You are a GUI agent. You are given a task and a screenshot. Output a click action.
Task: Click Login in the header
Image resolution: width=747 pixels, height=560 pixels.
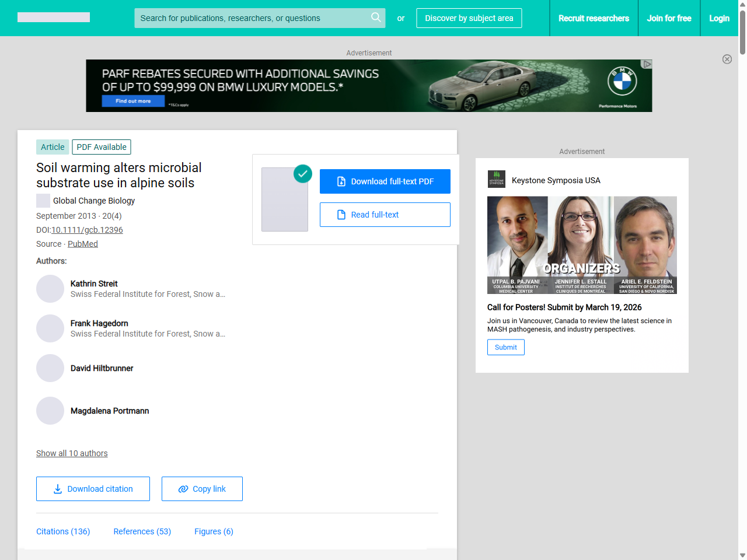pyautogui.click(x=719, y=18)
